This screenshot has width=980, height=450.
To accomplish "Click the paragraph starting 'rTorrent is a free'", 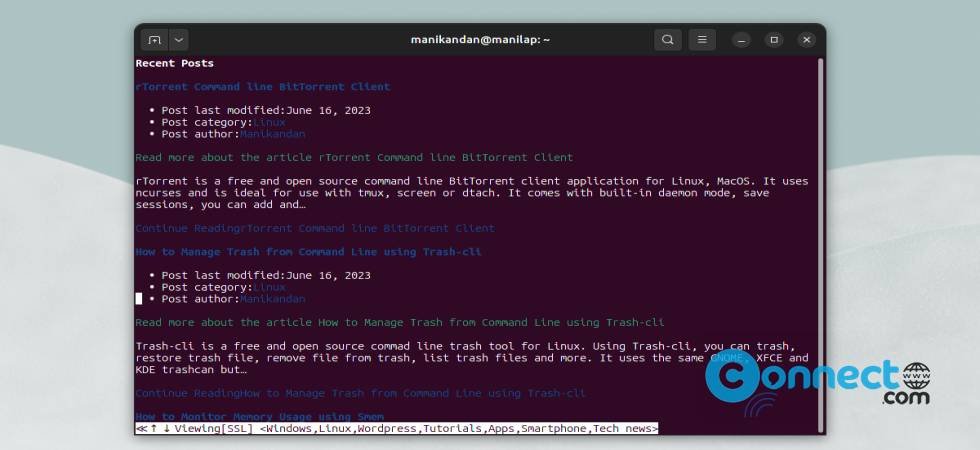I will click(472, 193).
